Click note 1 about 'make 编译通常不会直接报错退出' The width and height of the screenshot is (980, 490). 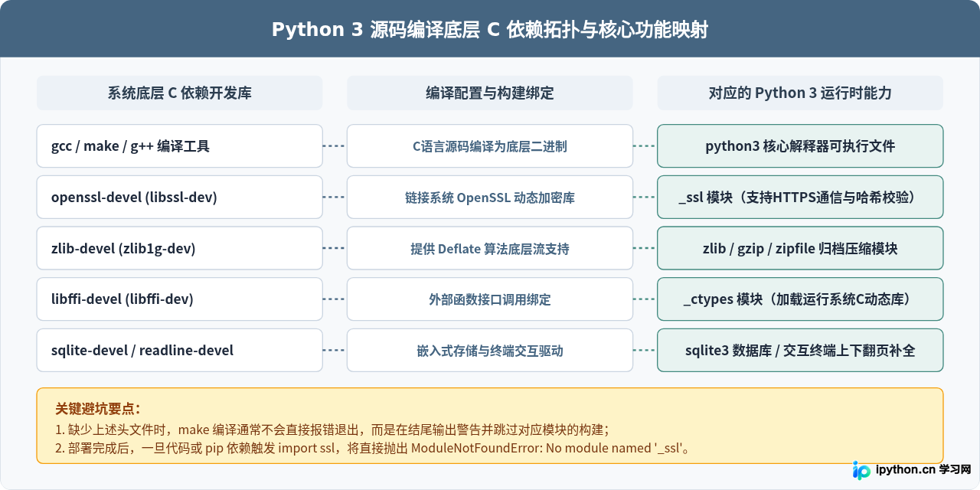click(x=332, y=430)
